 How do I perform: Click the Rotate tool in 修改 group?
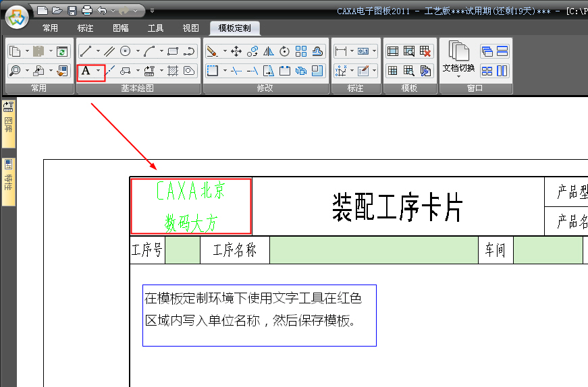click(x=284, y=51)
